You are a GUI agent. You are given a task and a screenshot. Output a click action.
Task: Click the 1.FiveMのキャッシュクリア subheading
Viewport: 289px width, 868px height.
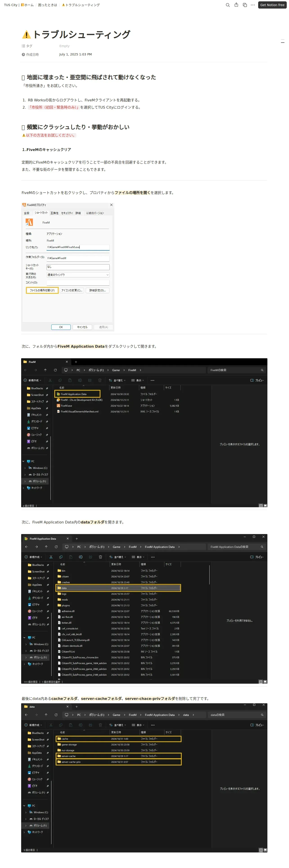click(46, 150)
